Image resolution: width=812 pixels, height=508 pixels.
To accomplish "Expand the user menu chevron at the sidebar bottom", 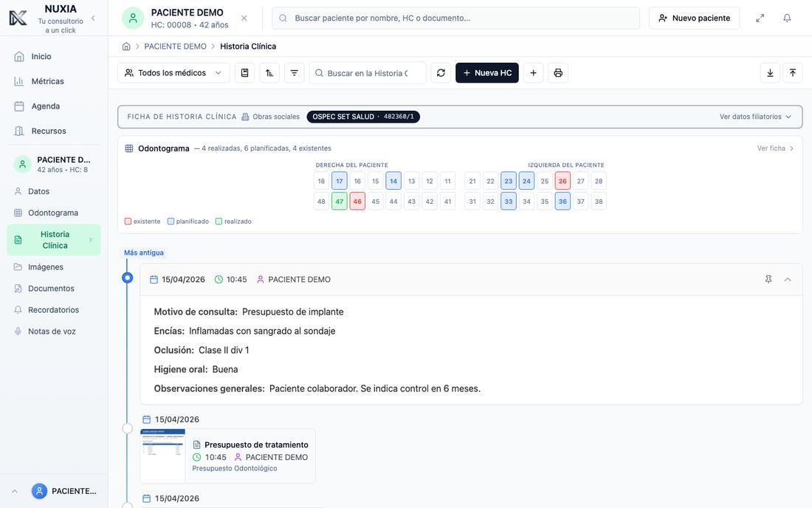I will pyautogui.click(x=15, y=491).
